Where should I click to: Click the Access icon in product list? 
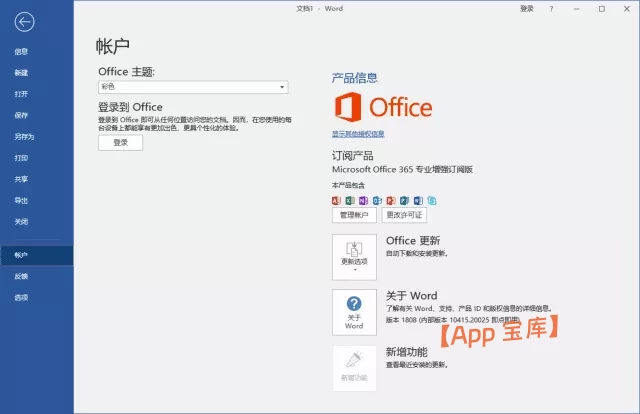[x=336, y=200]
